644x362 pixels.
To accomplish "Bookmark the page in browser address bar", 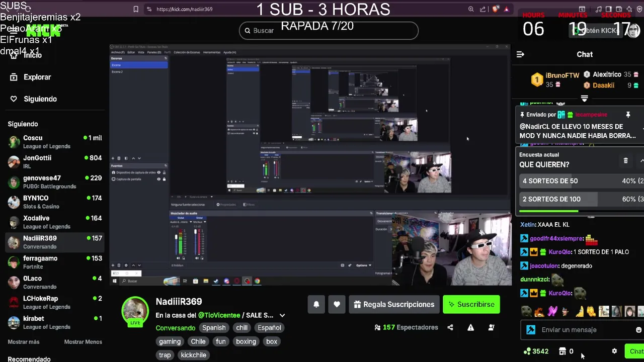I will coord(136,9).
